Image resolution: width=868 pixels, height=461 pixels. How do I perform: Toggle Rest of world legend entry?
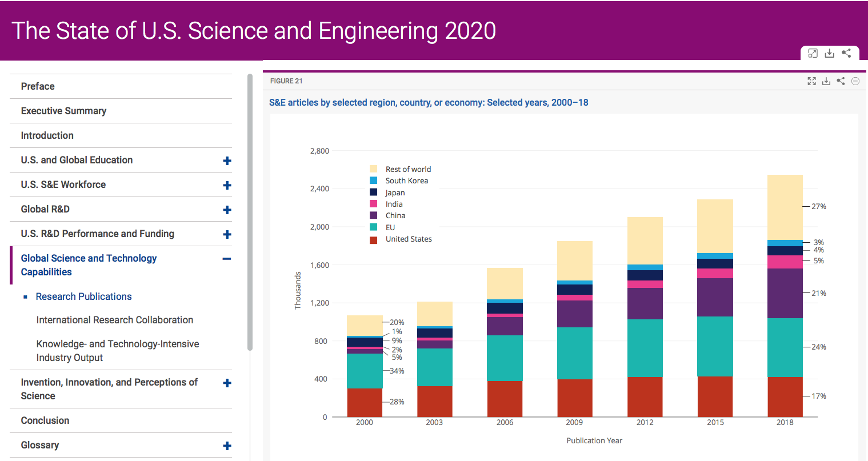click(x=407, y=169)
